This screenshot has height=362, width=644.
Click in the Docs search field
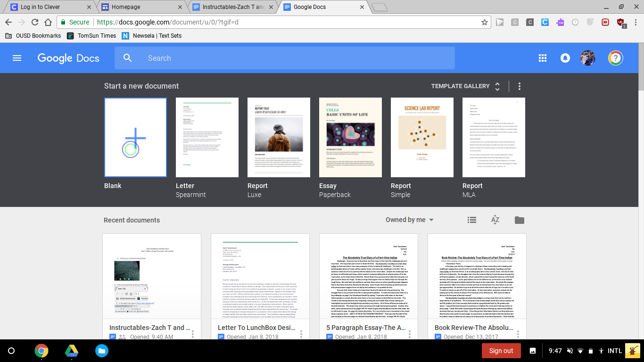[285, 58]
